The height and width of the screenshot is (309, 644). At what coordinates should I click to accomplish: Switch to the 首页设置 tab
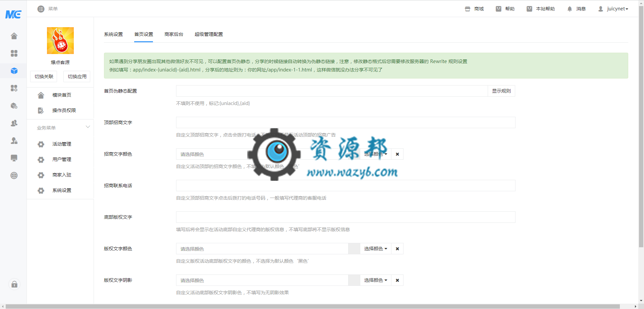pos(144,34)
